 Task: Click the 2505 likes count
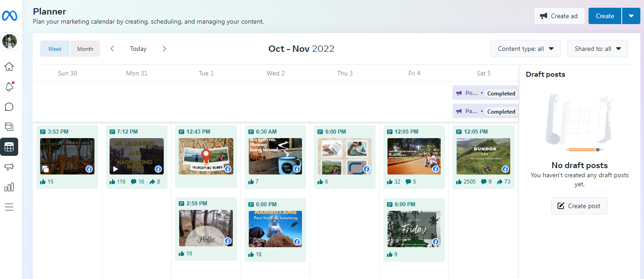pos(470,182)
